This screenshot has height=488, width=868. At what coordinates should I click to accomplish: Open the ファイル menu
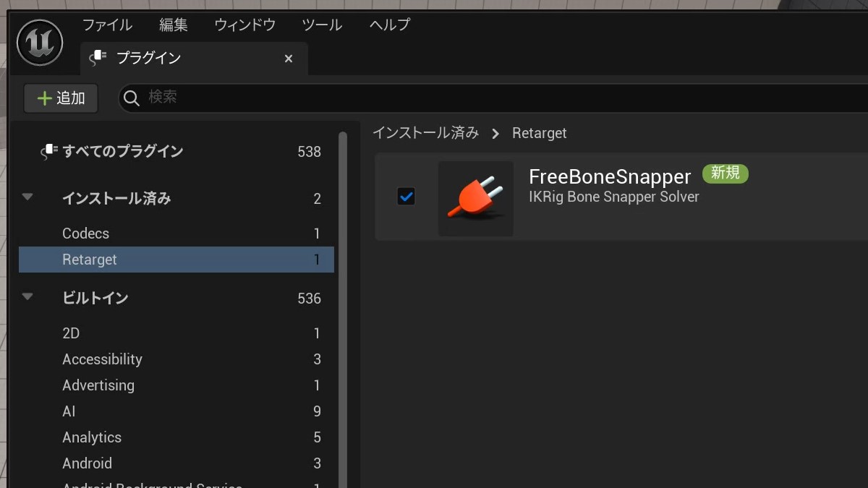[x=107, y=25]
